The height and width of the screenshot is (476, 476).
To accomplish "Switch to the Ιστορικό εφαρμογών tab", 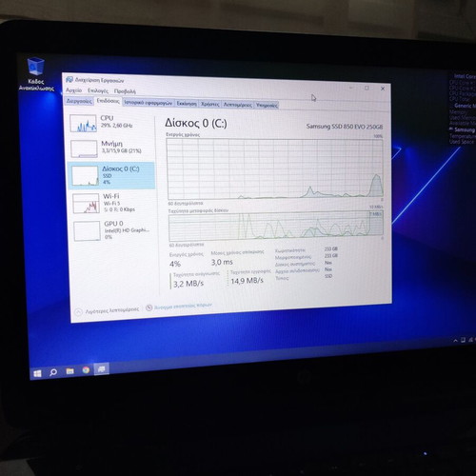I will [x=149, y=103].
